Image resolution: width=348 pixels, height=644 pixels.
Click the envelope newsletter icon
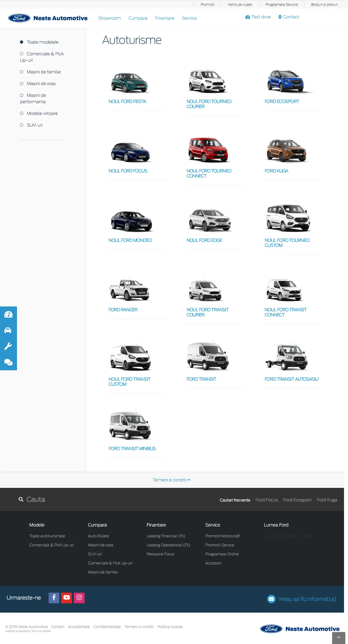tap(271, 599)
